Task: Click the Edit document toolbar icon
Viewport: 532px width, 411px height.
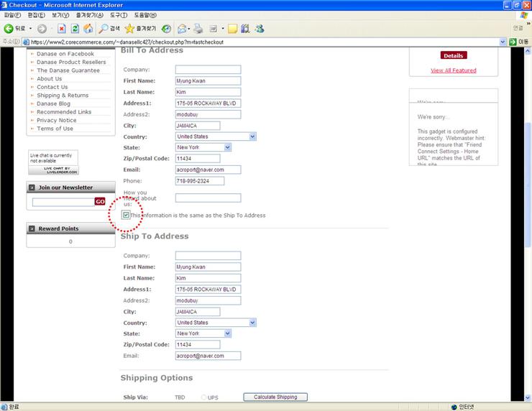Action: (x=213, y=29)
